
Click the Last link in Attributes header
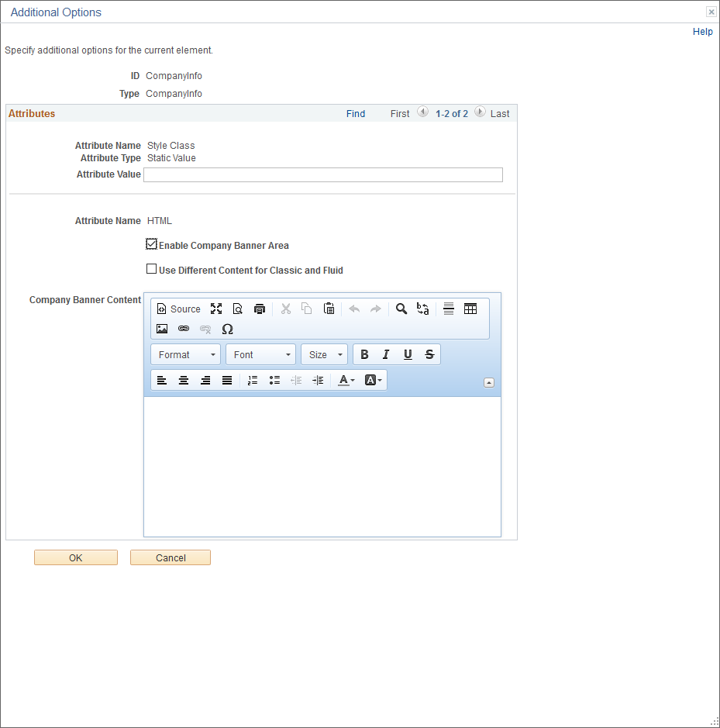click(x=499, y=114)
